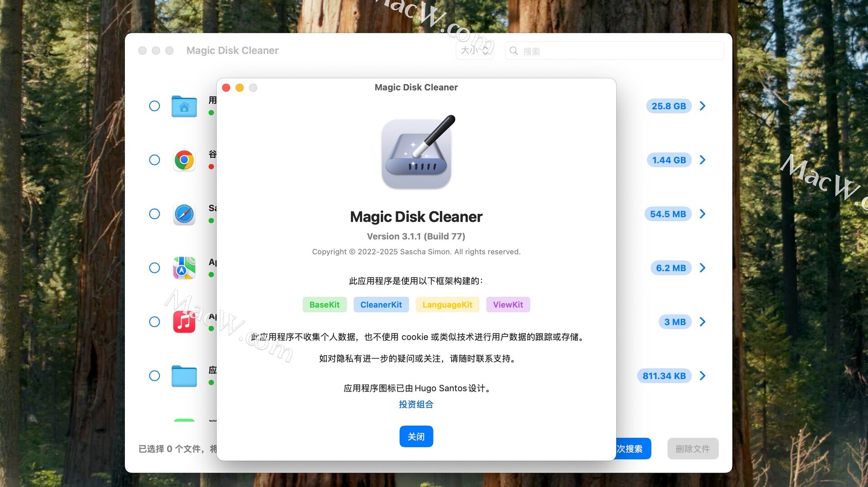The image size is (868, 487).
Task: Click the Apple Maps icon
Action: [x=184, y=268]
